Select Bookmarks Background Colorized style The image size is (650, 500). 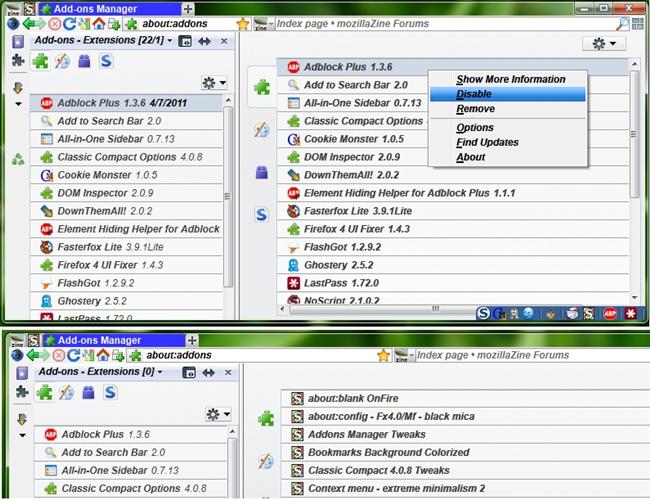[x=465, y=452]
